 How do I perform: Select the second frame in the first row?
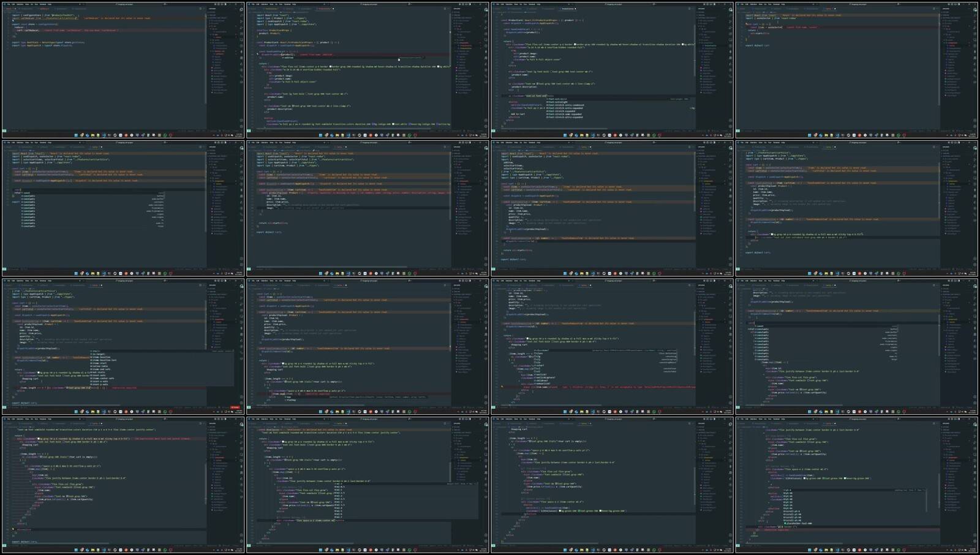[367, 70]
